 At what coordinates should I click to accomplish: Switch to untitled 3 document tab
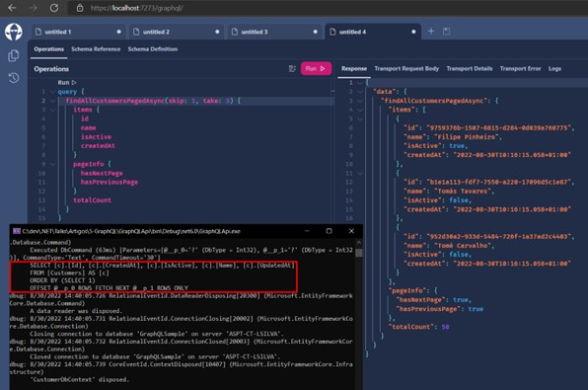tap(274, 32)
